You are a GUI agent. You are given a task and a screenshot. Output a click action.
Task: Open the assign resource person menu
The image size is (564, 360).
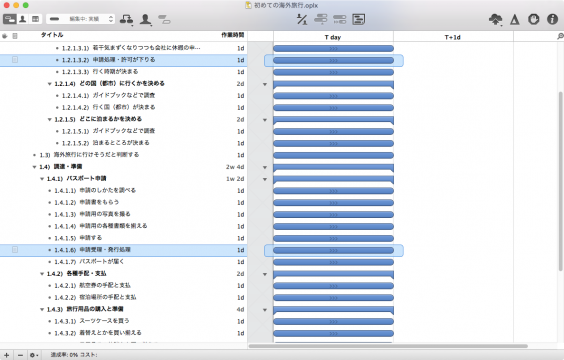(145, 19)
